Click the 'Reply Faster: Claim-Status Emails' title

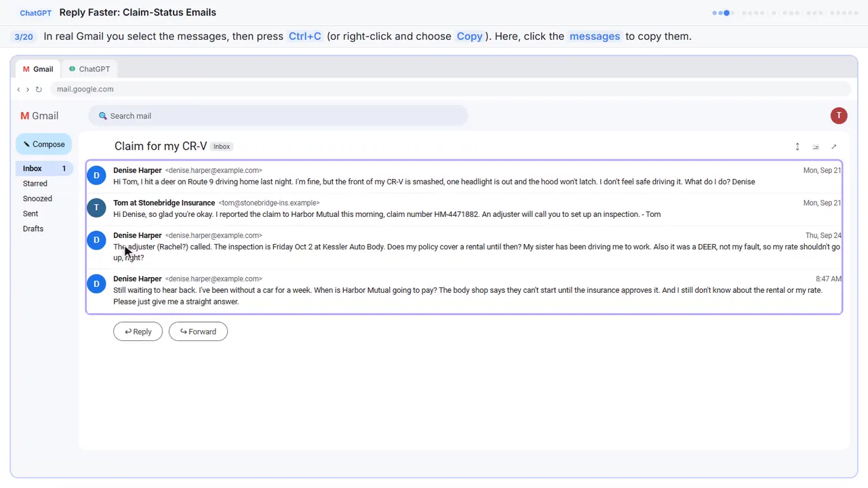[138, 12]
